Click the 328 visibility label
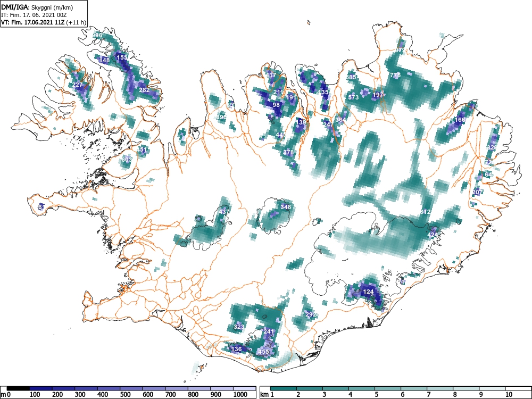Viewport: 532px width, 399px height. tap(492, 147)
